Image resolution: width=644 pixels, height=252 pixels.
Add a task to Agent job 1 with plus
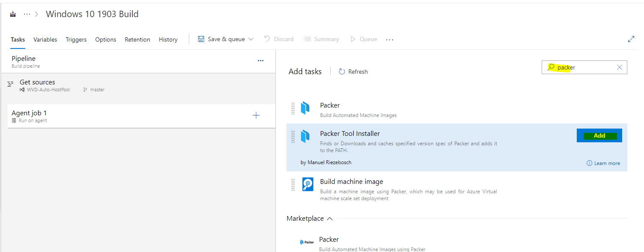pyautogui.click(x=256, y=115)
